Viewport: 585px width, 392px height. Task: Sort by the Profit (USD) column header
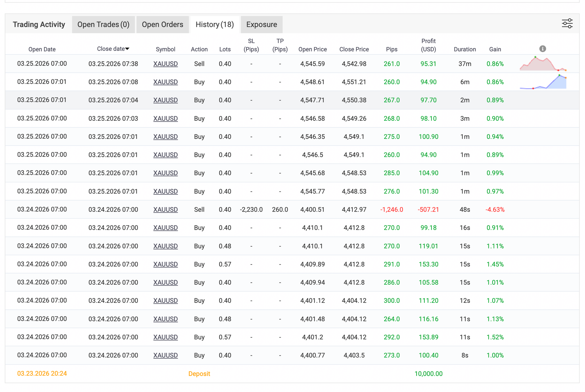[428, 45]
